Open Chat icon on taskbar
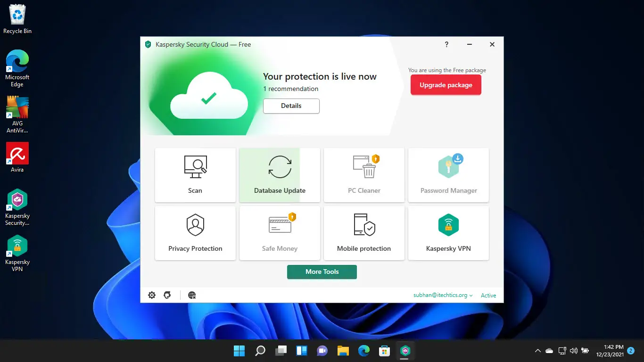This screenshot has height=362, width=644. 322,351
